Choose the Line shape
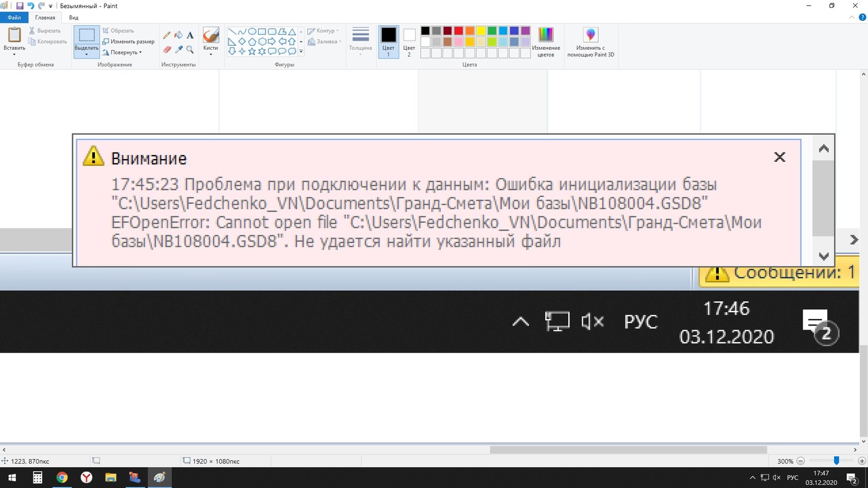868x488 pixels. [x=231, y=32]
